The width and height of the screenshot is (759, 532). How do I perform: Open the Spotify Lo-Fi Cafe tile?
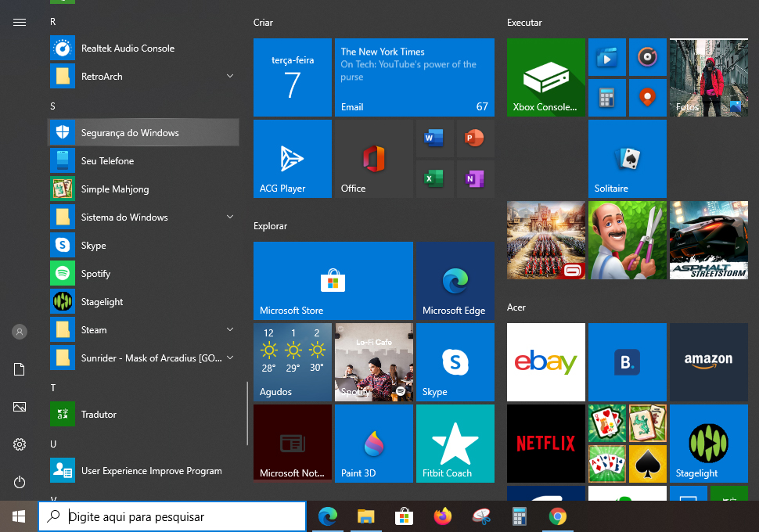(x=374, y=362)
